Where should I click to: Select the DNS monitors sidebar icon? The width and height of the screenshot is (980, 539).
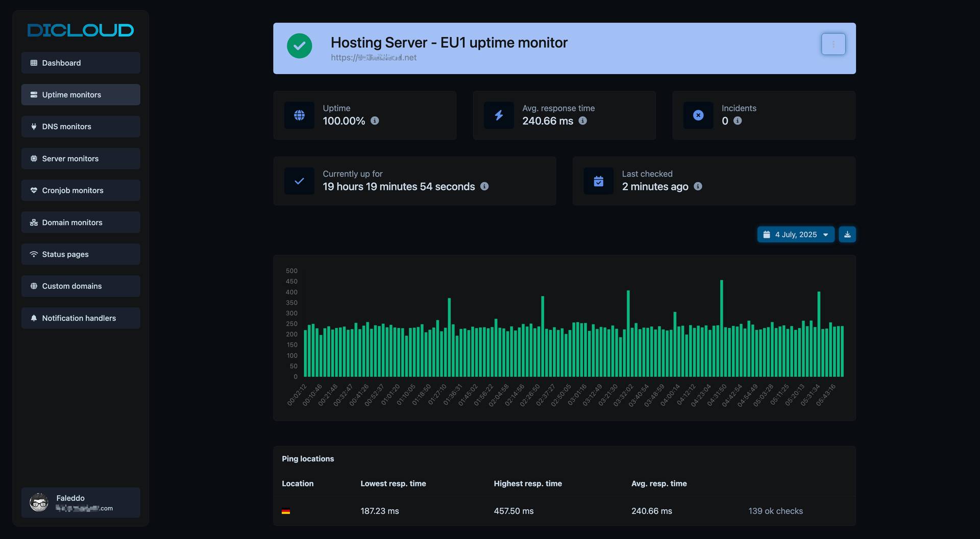[x=34, y=127]
